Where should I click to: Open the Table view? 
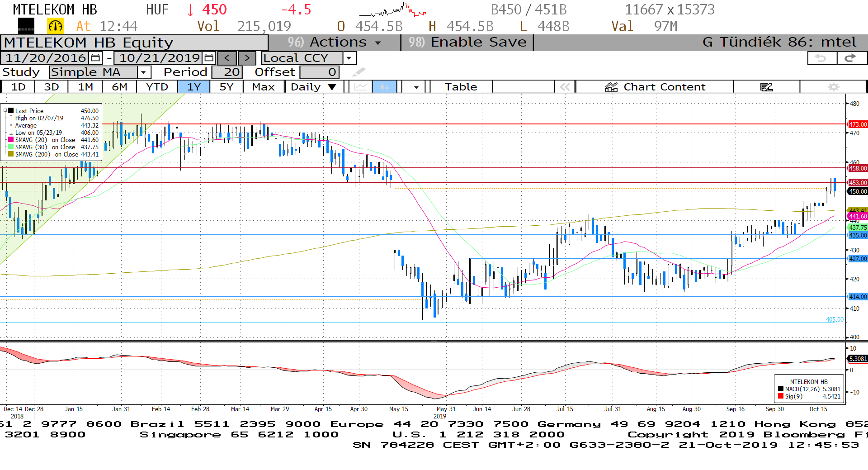[461, 87]
